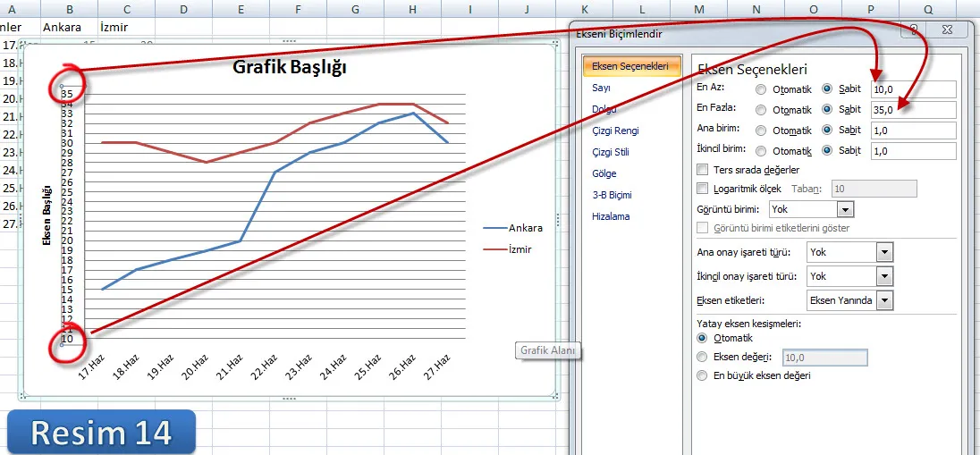Click the Grafik Başlığı chart title
The height and width of the screenshot is (455, 980).
pos(289,67)
